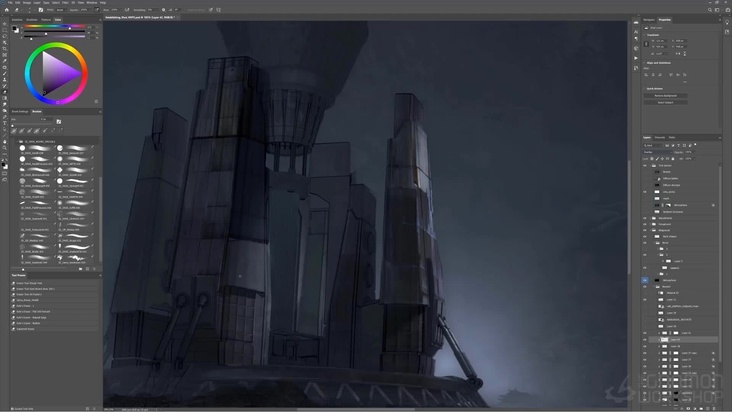Viewport: 732px width, 412px height.
Task: Open the File menu
Action: coord(10,2)
